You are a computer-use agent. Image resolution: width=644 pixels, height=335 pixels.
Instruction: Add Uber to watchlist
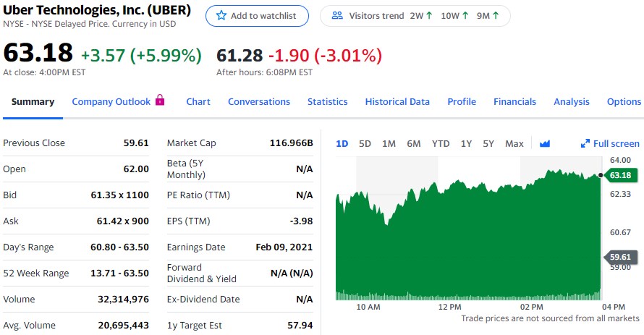coord(257,16)
